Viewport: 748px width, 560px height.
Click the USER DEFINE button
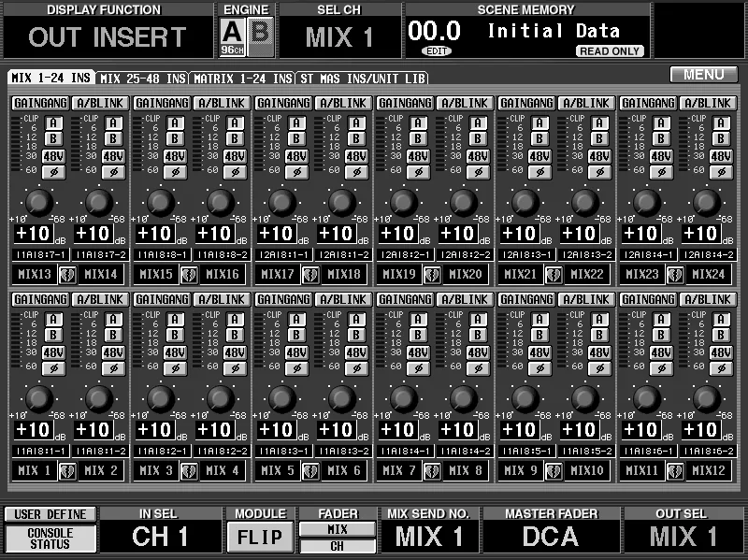50,514
